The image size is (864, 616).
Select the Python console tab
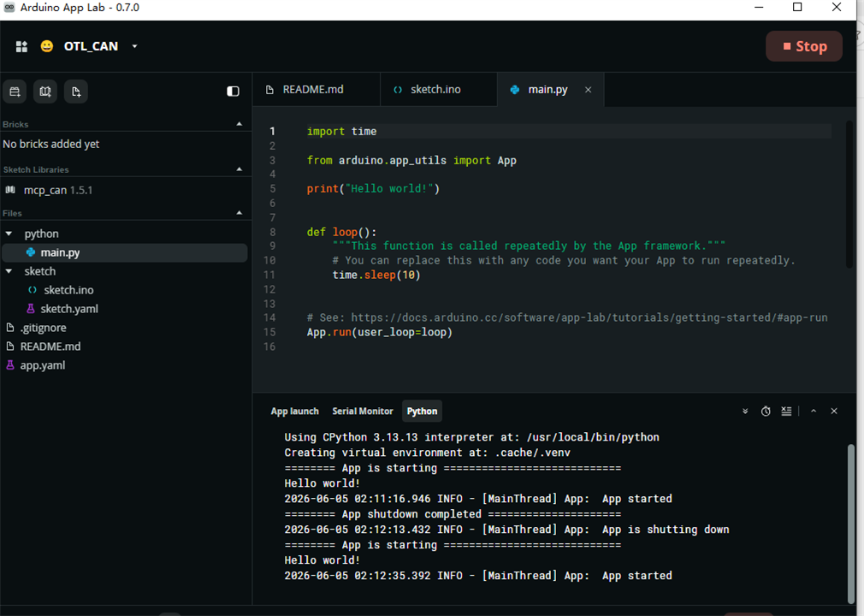coord(422,411)
